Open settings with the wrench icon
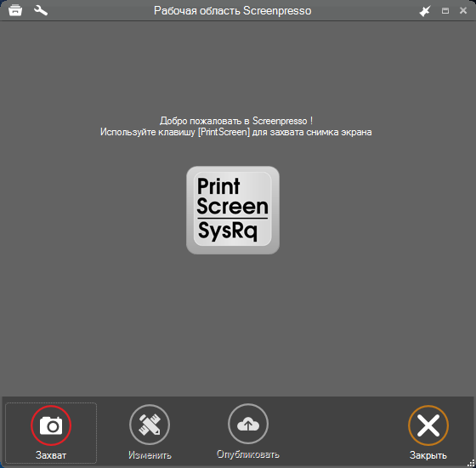This screenshot has height=468, width=476. pyautogui.click(x=41, y=10)
